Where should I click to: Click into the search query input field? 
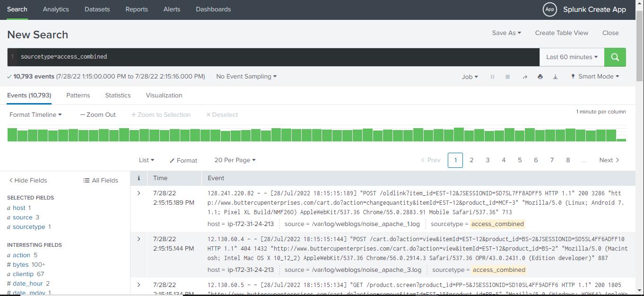pos(274,57)
